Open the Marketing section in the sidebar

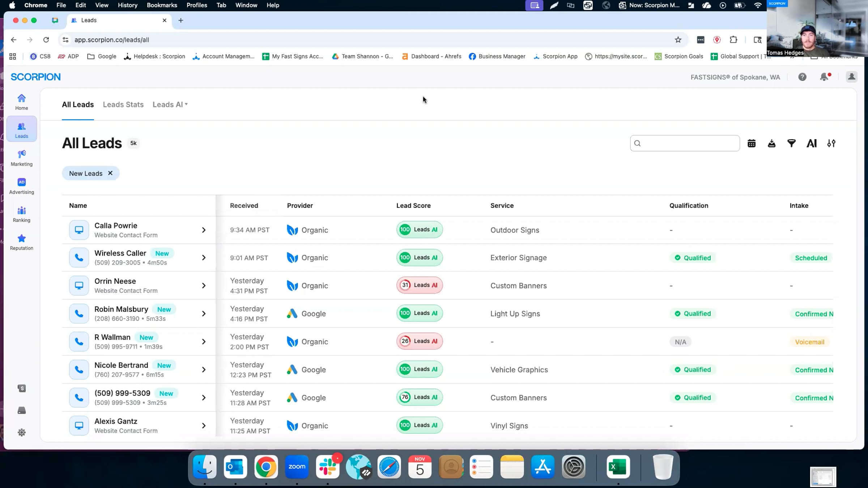[x=21, y=158]
